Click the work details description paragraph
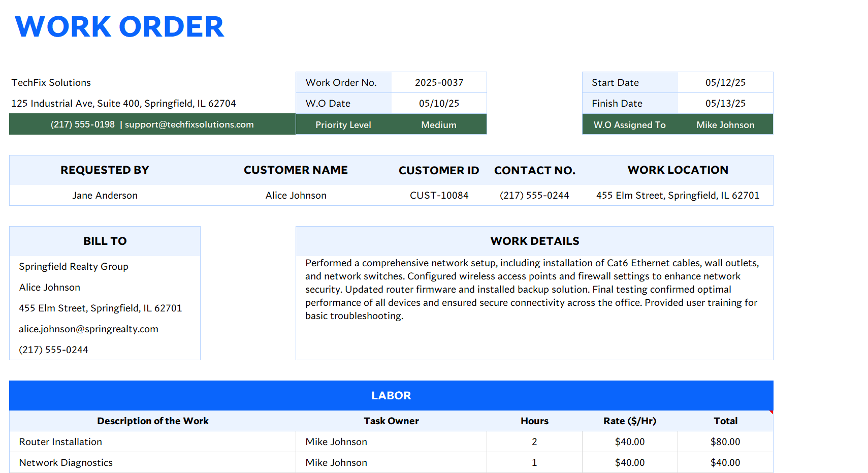 click(x=532, y=290)
